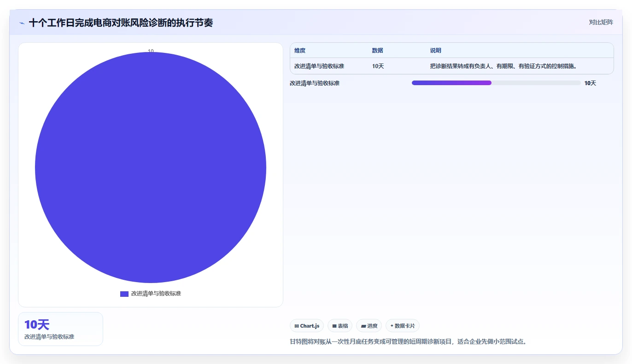Click the blue pie chart slice

tap(151, 168)
